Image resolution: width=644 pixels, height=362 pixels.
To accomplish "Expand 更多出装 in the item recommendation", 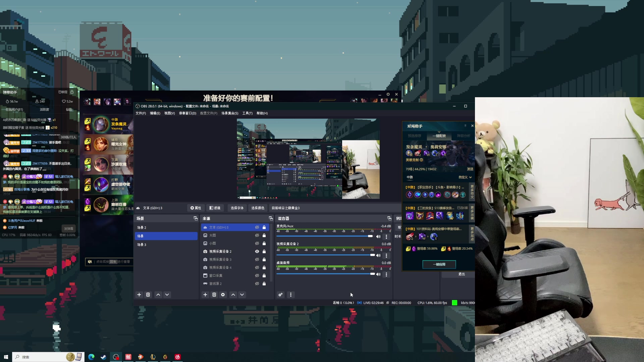I will click(x=472, y=213).
